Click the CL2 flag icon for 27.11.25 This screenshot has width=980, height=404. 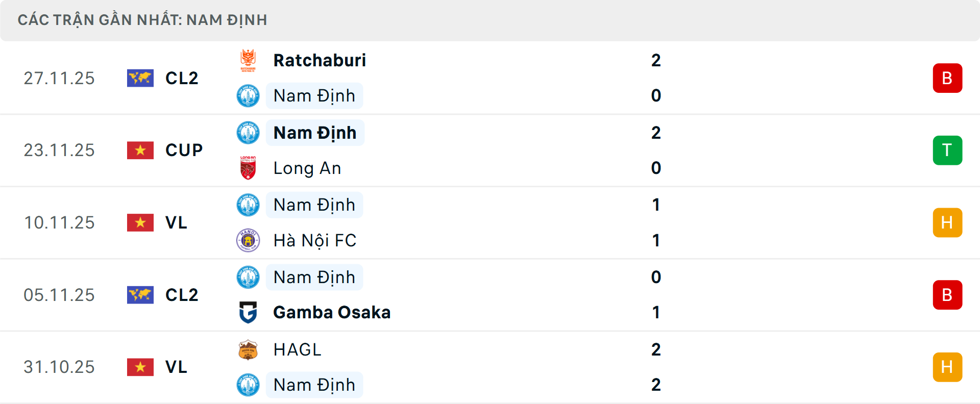pos(140,78)
